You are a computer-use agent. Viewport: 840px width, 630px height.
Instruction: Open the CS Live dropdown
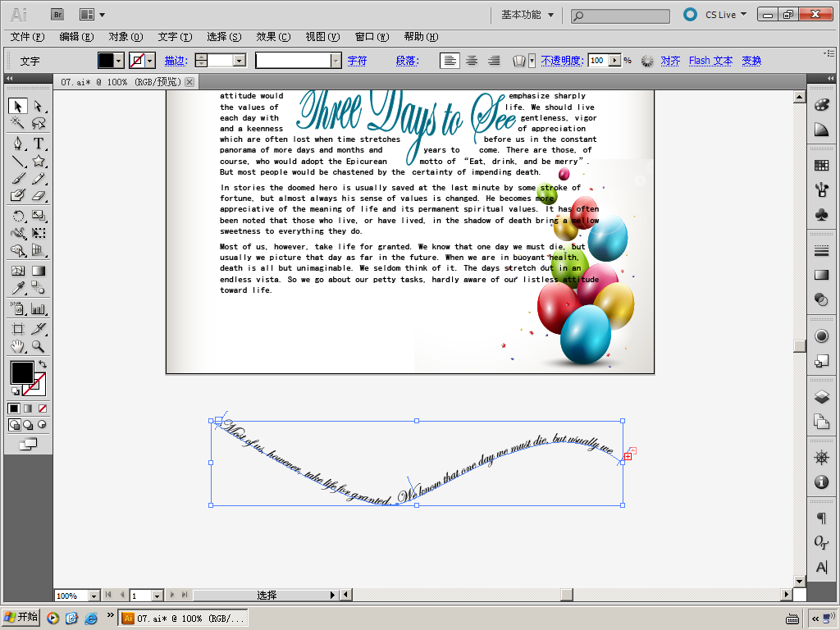coord(725,15)
